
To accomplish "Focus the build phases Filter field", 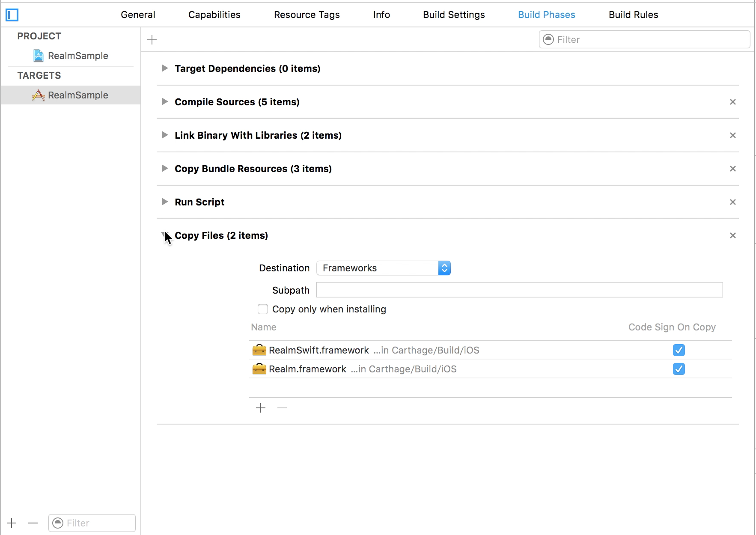I will (644, 39).
